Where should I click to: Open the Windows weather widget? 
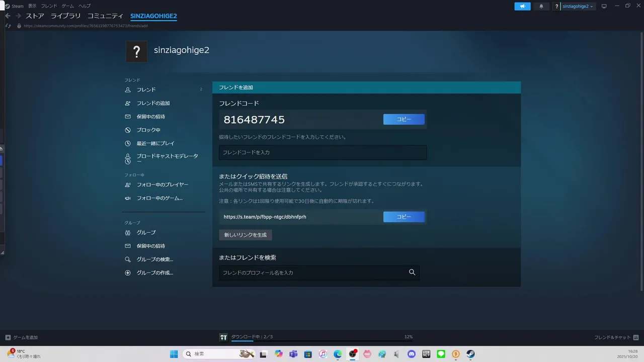[24, 354]
